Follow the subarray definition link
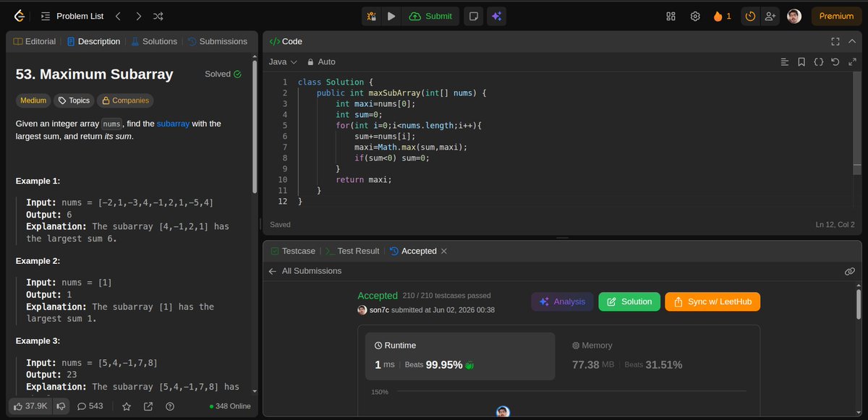 pos(173,124)
